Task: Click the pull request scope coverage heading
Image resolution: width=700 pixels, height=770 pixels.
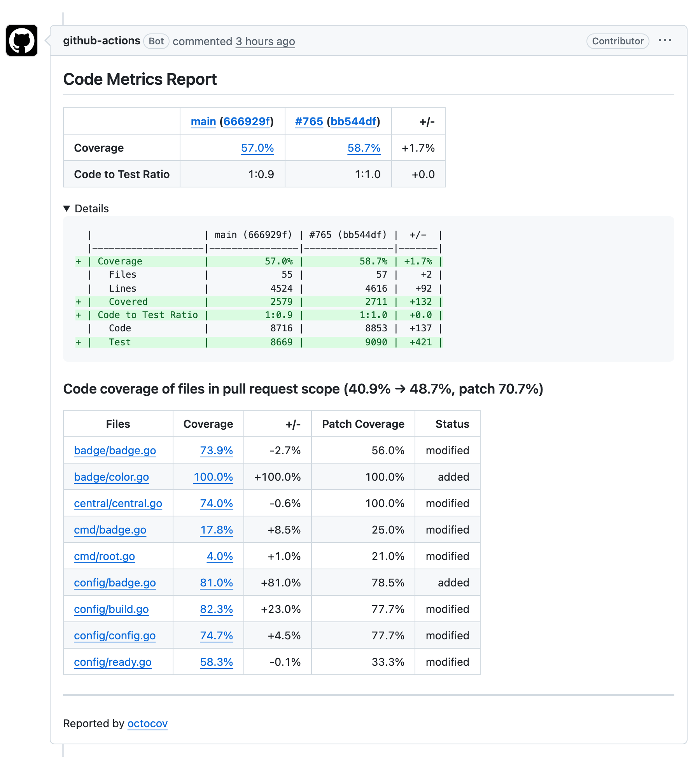Action: 303,389
